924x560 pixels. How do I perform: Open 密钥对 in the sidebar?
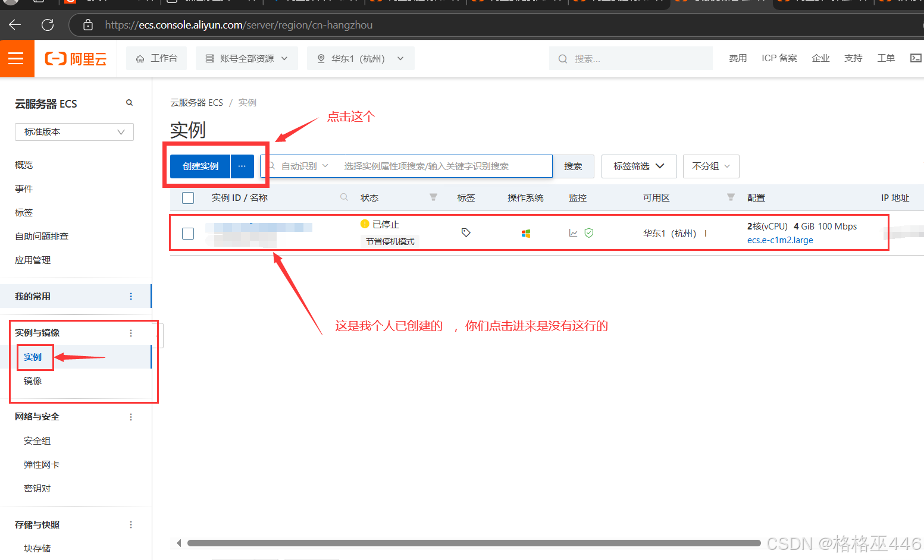coord(37,489)
